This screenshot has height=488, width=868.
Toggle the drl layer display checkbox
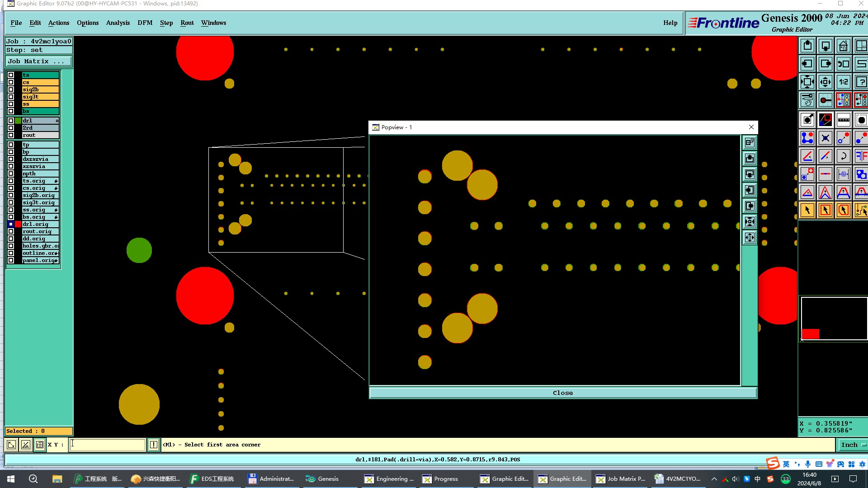point(11,121)
